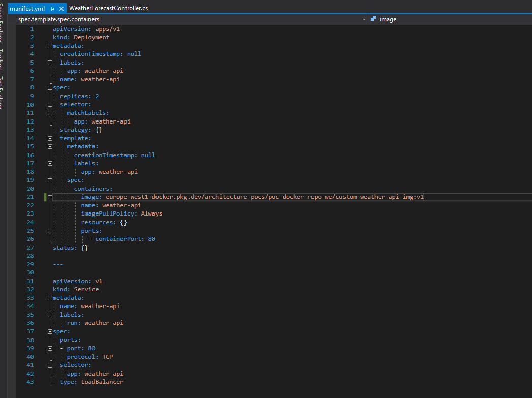Click line number 21 in the gutter
This screenshot has width=532, height=398.
pyautogui.click(x=30, y=197)
